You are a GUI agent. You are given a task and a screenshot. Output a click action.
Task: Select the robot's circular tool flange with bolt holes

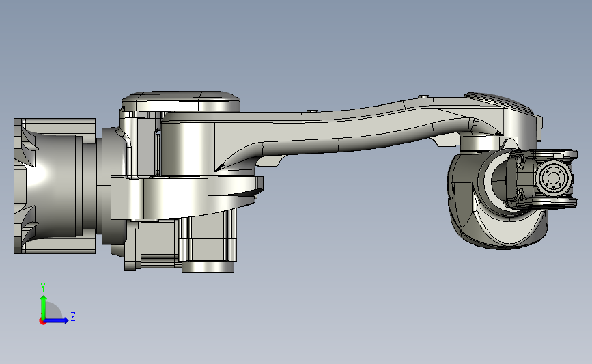pos(553,178)
